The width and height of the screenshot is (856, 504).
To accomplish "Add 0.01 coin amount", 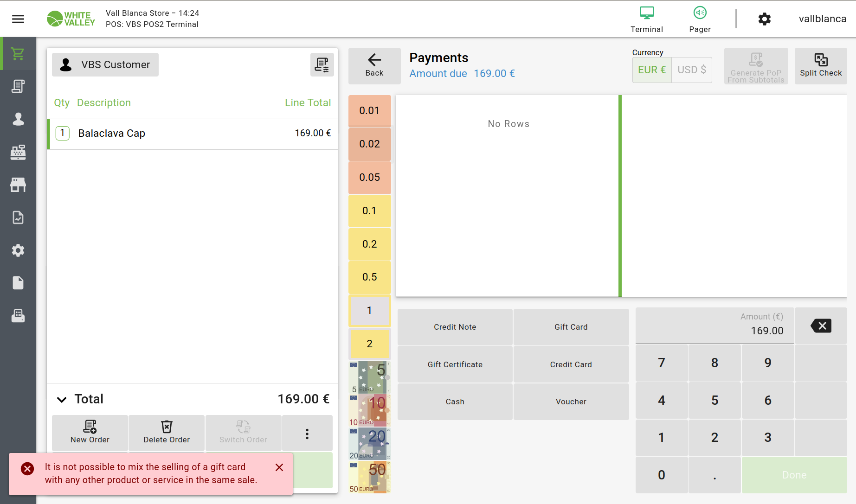I will point(370,111).
